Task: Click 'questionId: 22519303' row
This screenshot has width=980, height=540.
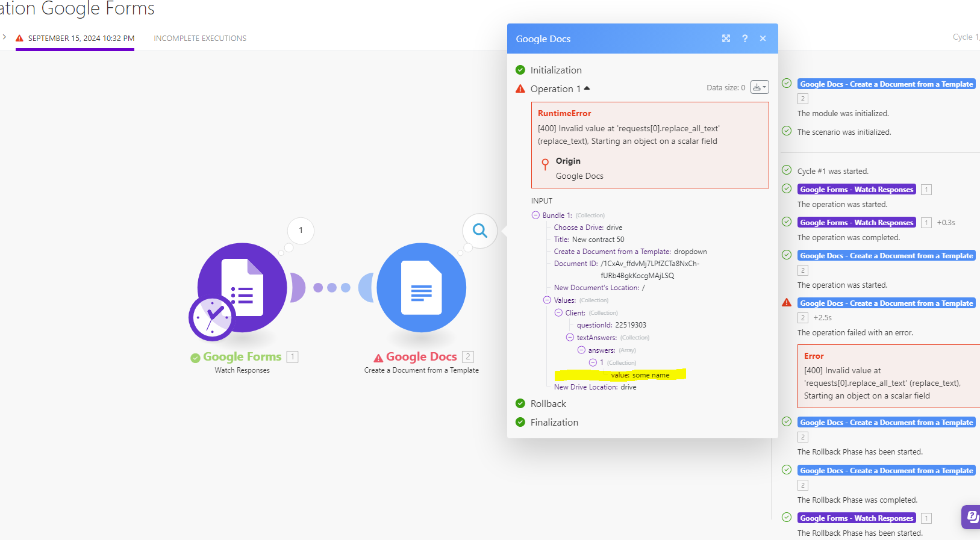Action: [611, 325]
